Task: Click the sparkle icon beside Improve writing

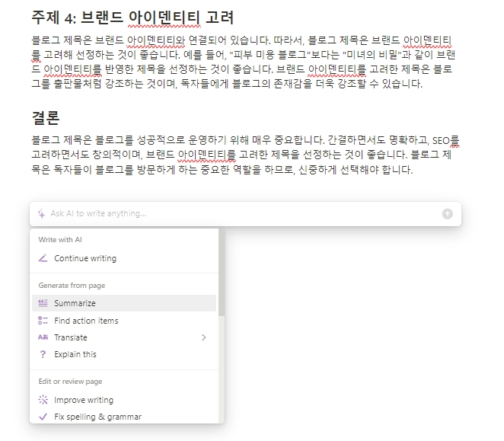Action: (x=43, y=400)
